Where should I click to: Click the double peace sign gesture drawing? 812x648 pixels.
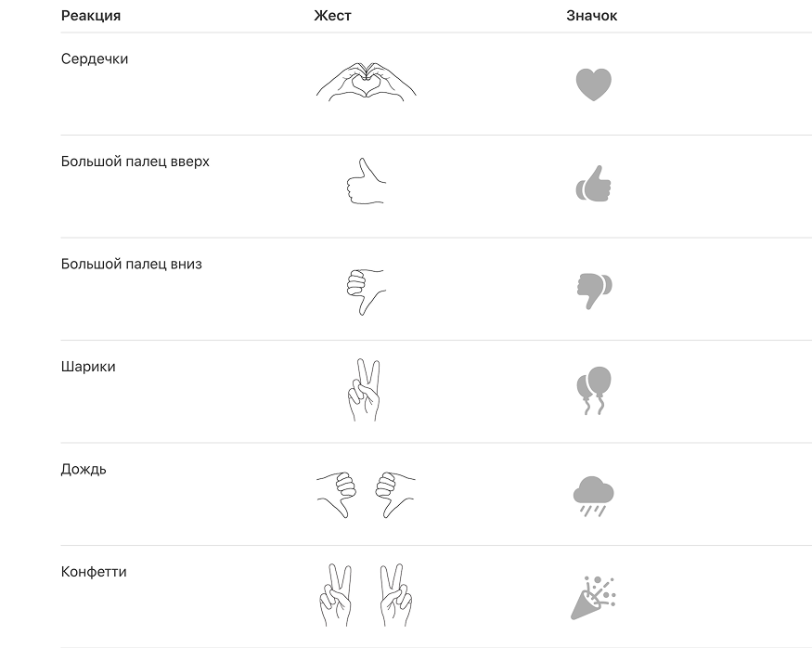[366, 595]
